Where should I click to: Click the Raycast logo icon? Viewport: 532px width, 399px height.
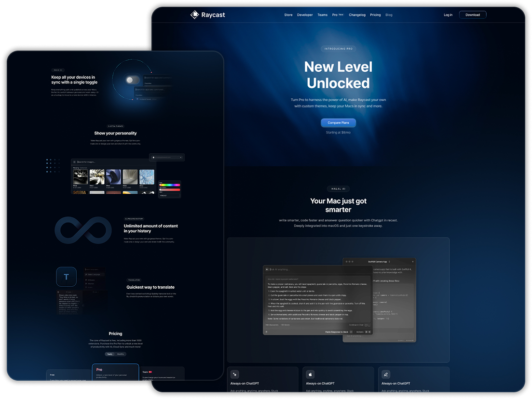tap(195, 14)
